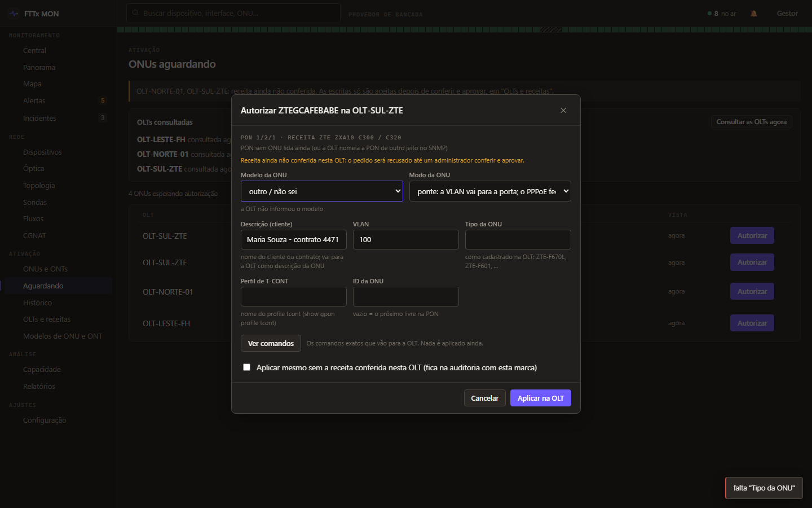The height and width of the screenshot is (508, 812).
Task: Open the Modo da ONU dropdown
Action: click(x=490, y=191)
